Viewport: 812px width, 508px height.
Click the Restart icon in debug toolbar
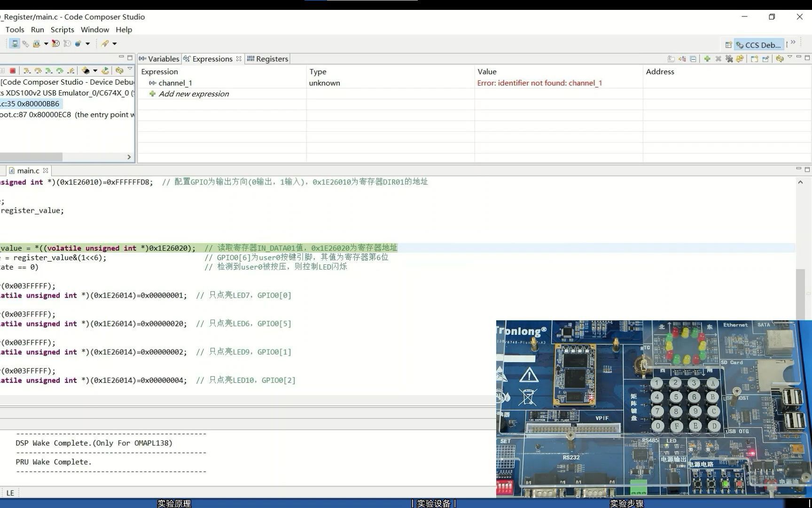[x=104, y=71]
